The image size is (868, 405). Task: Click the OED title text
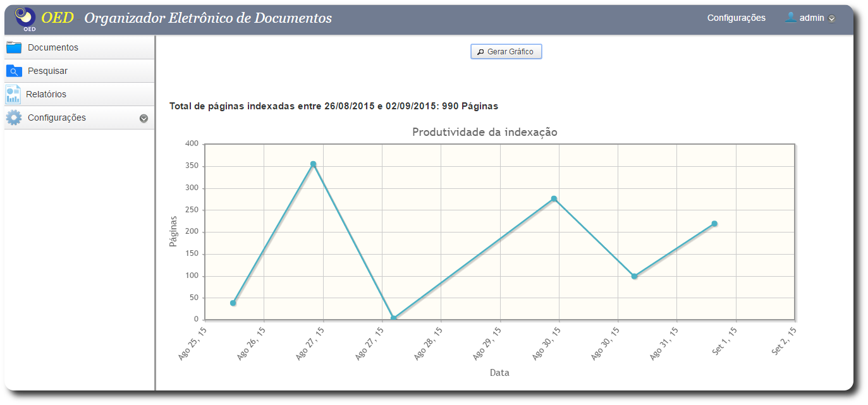click(58, 18)
